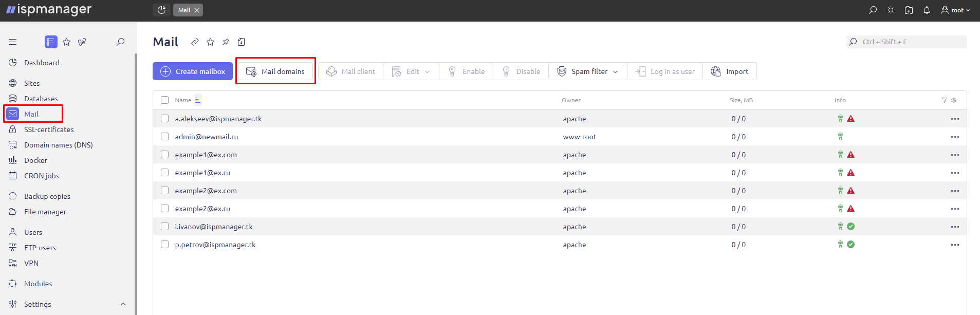Check the box for example2@ex.ru
This screenshot has width=980, height=315.
(164, 208)
